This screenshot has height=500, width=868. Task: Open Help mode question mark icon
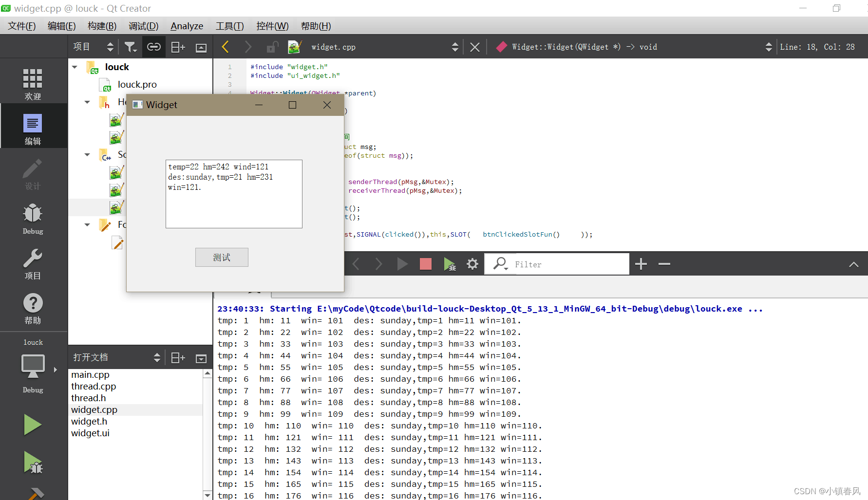(33, 308)
